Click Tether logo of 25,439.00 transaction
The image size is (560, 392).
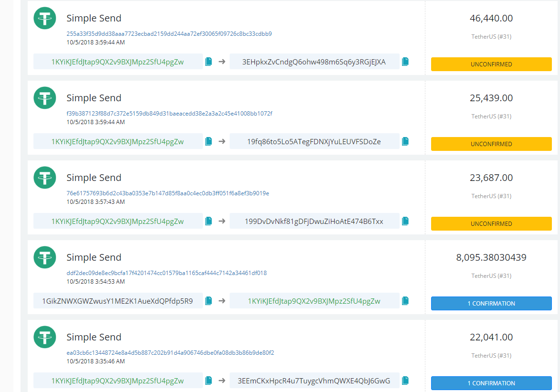click(x=45, y=98)
